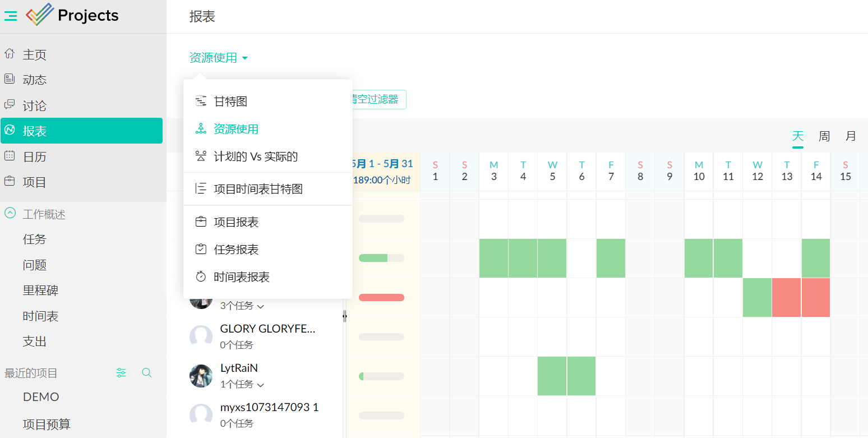
Task: Click the hamburger menu icon beside Projects logo
Action: (x=11, y=16)
